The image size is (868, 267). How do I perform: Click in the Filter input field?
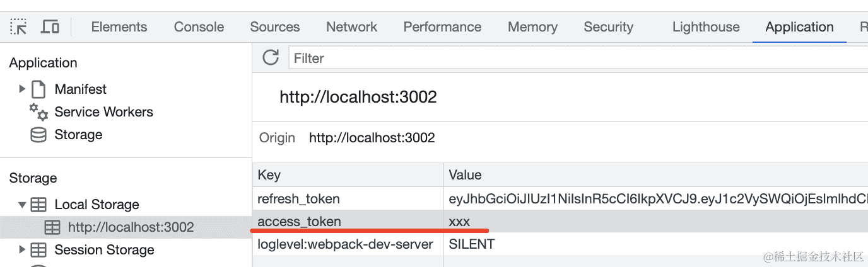tap(568, 58)
